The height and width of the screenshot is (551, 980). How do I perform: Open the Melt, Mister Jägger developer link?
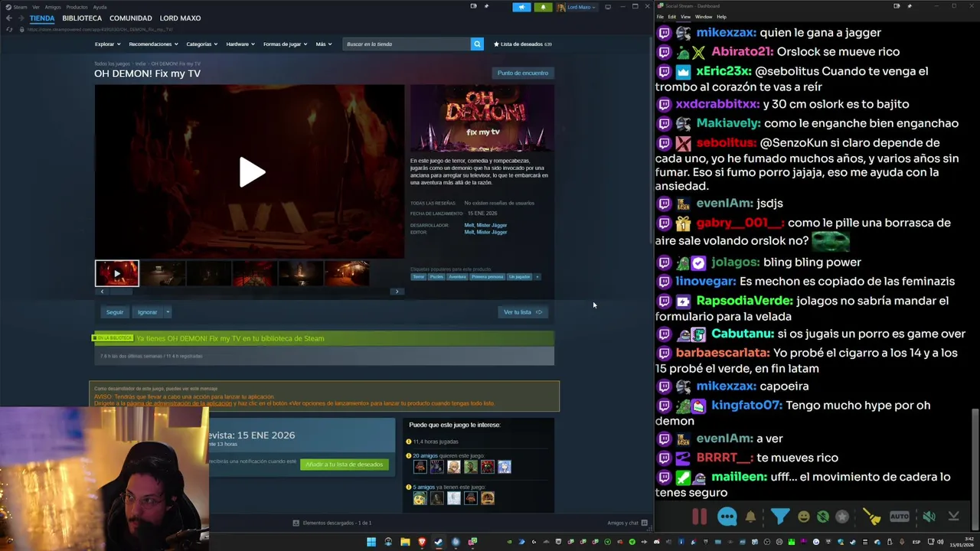tap(485, 226)
